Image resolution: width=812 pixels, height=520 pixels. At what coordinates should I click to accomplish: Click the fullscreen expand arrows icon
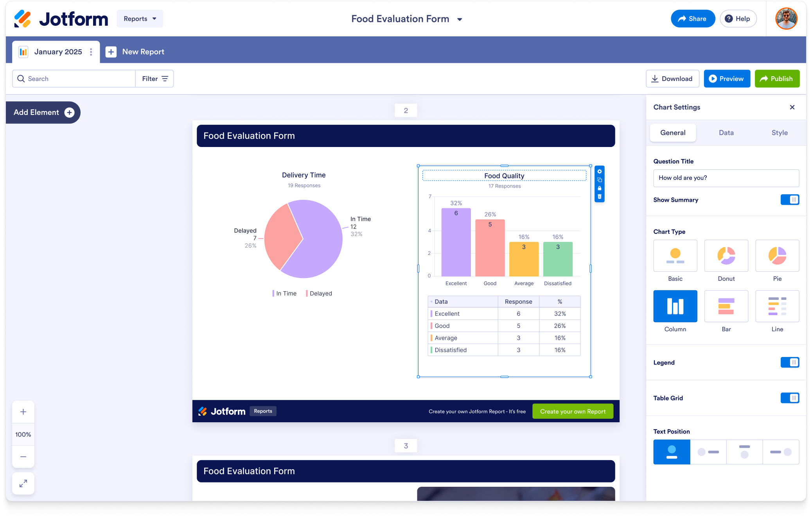point(23,483)
